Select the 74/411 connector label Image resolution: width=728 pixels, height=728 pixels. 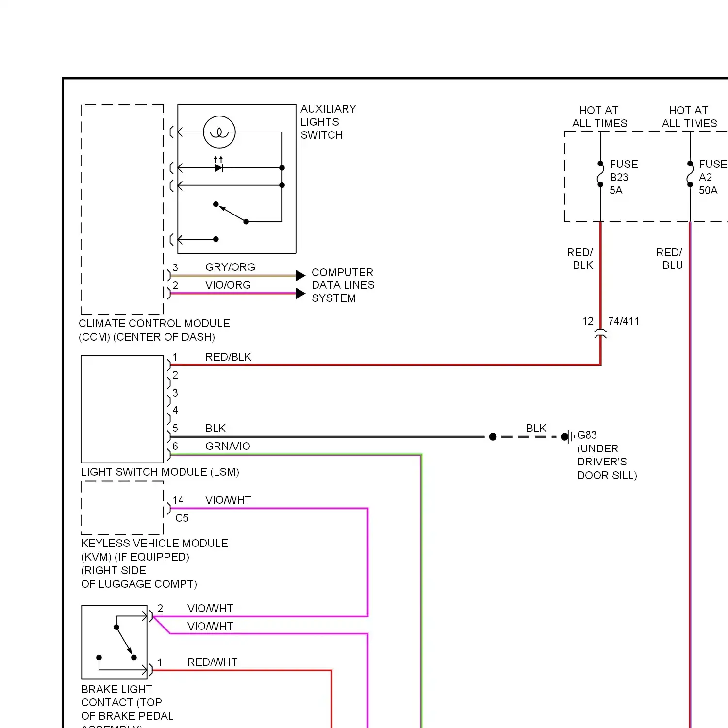coord(624,321)
